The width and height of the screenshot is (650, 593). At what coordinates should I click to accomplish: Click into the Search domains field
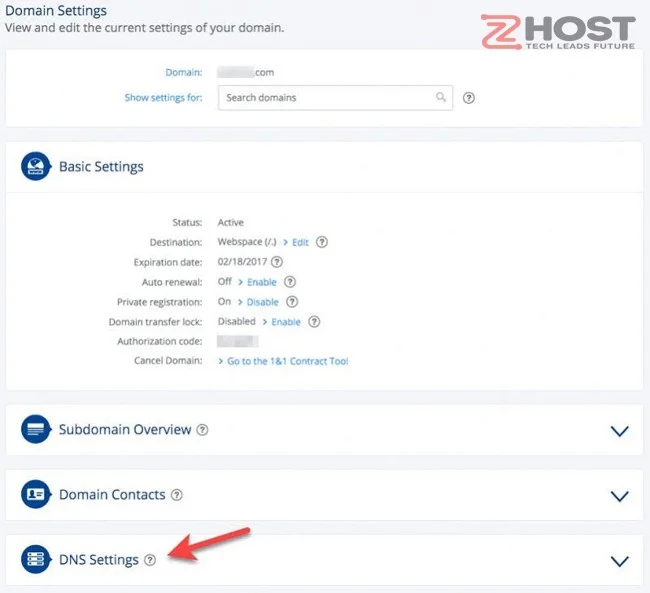pyautogui.click(x=325, y=98)
